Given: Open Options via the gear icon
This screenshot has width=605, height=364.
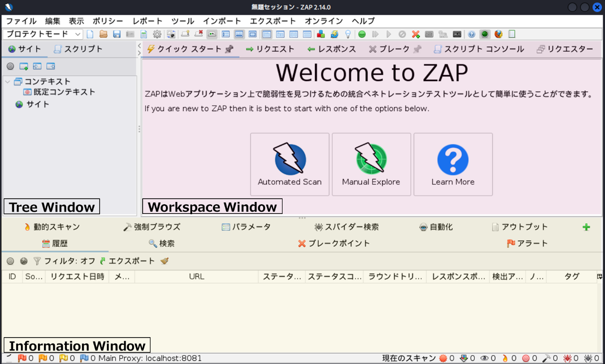Looking at the screenshot, I should tap(157, 34).
